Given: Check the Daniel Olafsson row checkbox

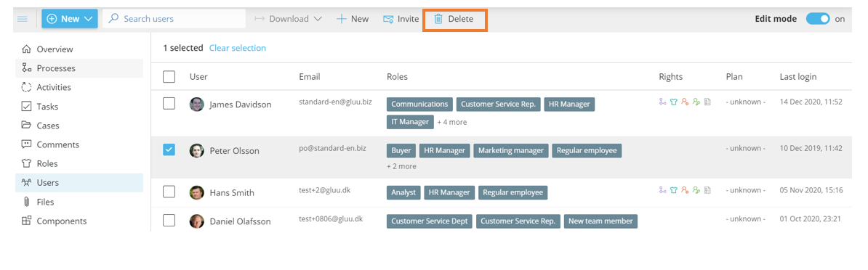Looking at the screenshot, I should click(x=169, y=221).
